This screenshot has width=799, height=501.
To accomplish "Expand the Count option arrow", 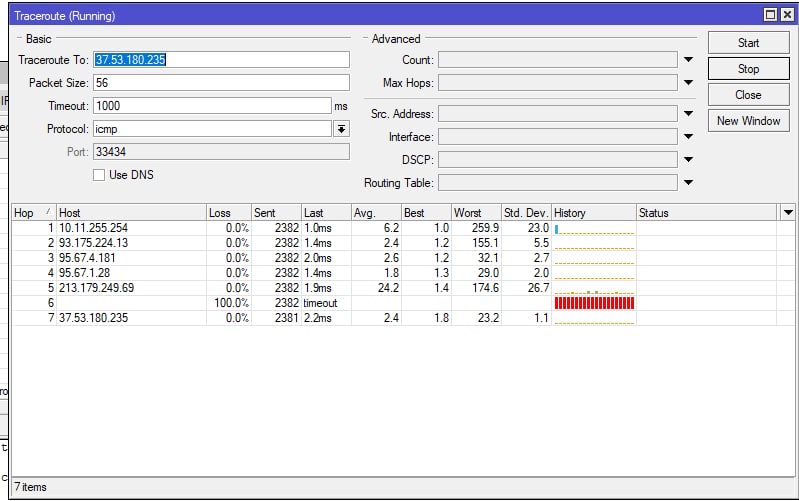I will tap(688, 60).
